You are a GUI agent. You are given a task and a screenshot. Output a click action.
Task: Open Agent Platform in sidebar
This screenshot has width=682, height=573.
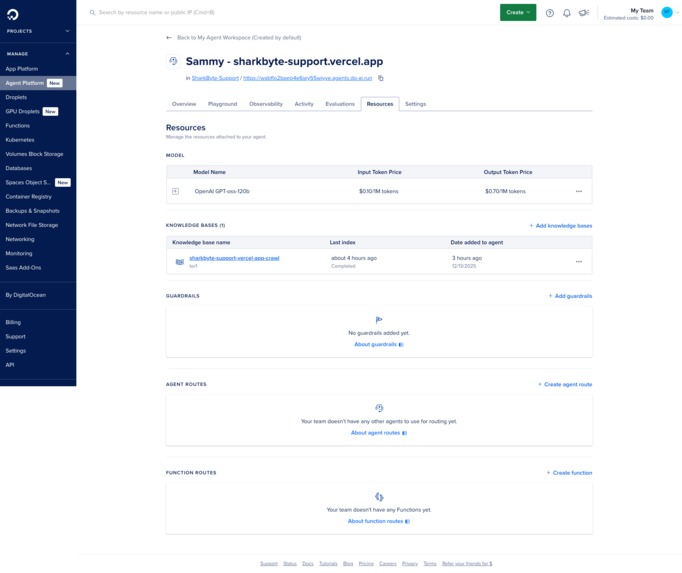click(x=38, y=83)
